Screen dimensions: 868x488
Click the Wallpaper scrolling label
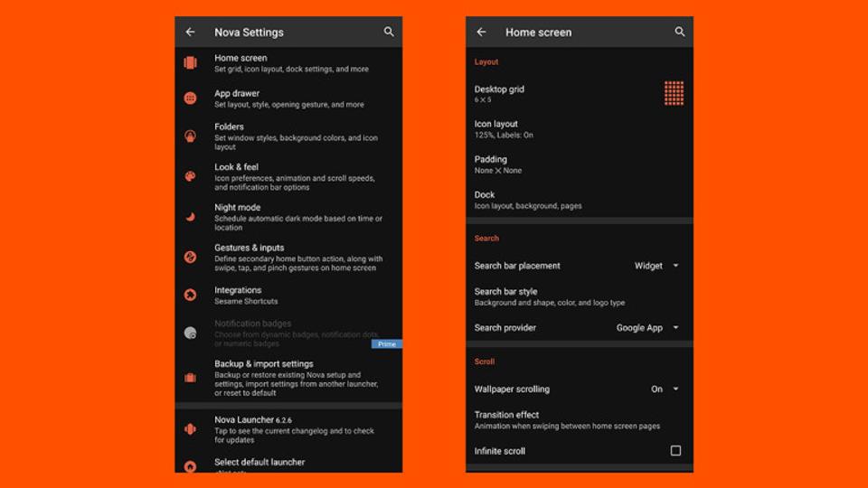click(x=512, y=389)
